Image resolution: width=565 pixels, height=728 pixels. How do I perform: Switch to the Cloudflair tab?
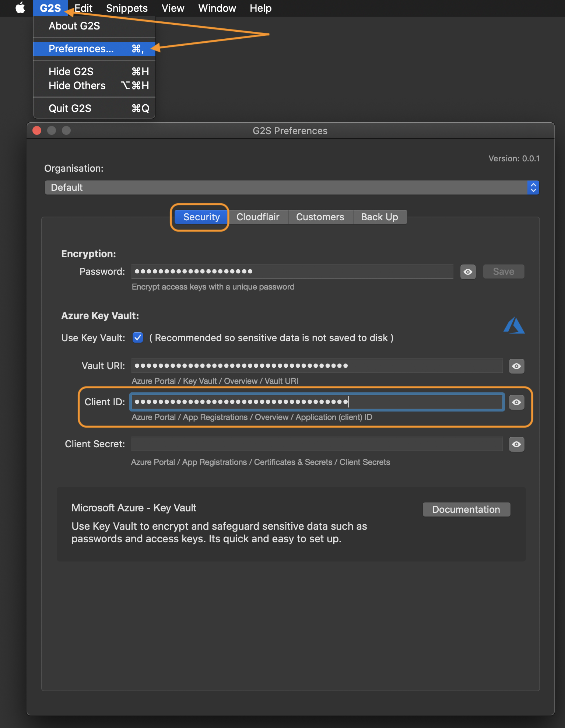pyautogui.click(x=258, y=217)
